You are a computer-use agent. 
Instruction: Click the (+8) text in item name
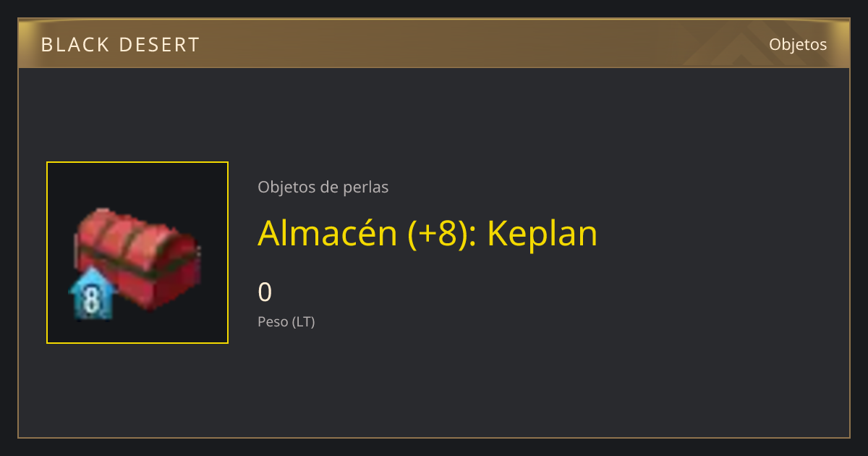[x=435, y=233]
